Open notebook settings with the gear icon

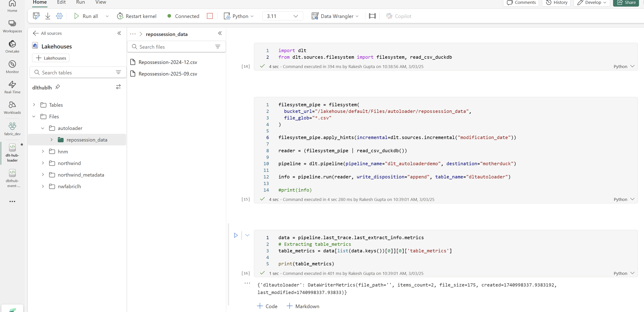59,16
